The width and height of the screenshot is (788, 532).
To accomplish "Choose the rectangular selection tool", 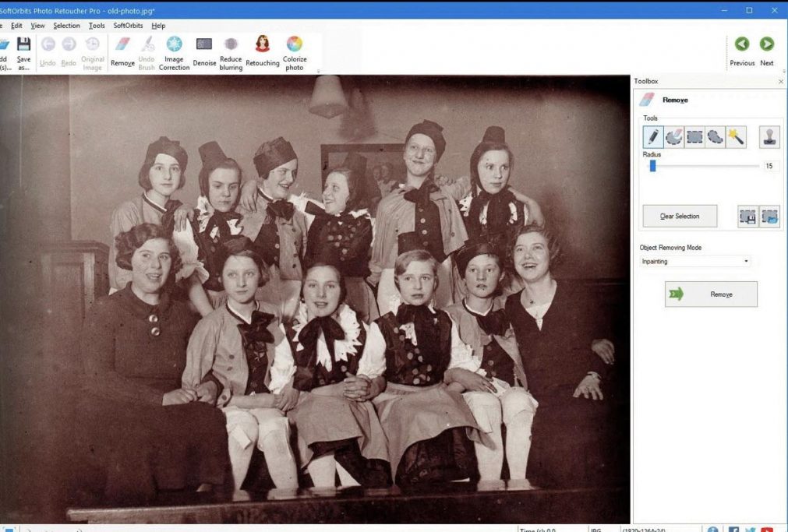I will (694, 138).
